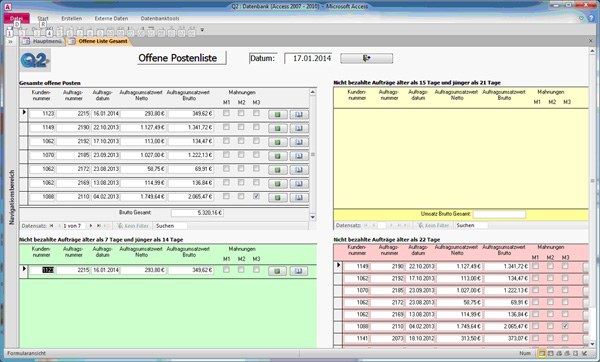Click green button for order 2190 in Gesamte offene Posten
The image size is (600, 362).
[278, 128]
